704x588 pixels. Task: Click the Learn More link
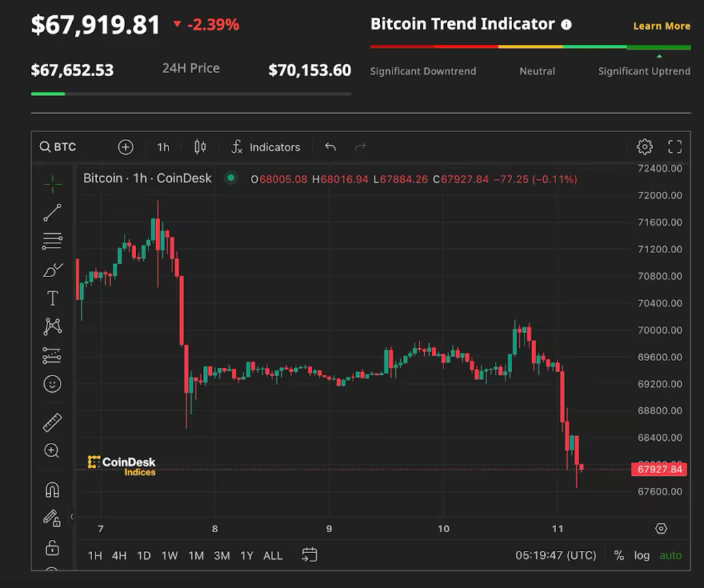point(661,26)
